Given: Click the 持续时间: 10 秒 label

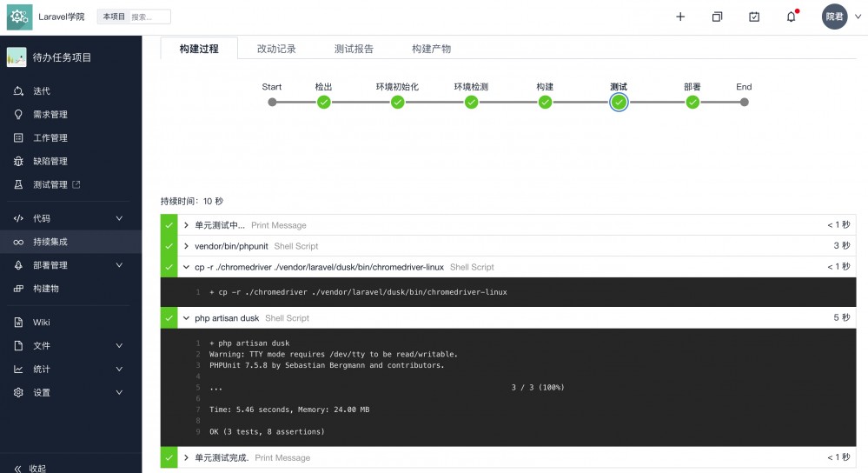Looking at the screenshot, I should point(192,201).
